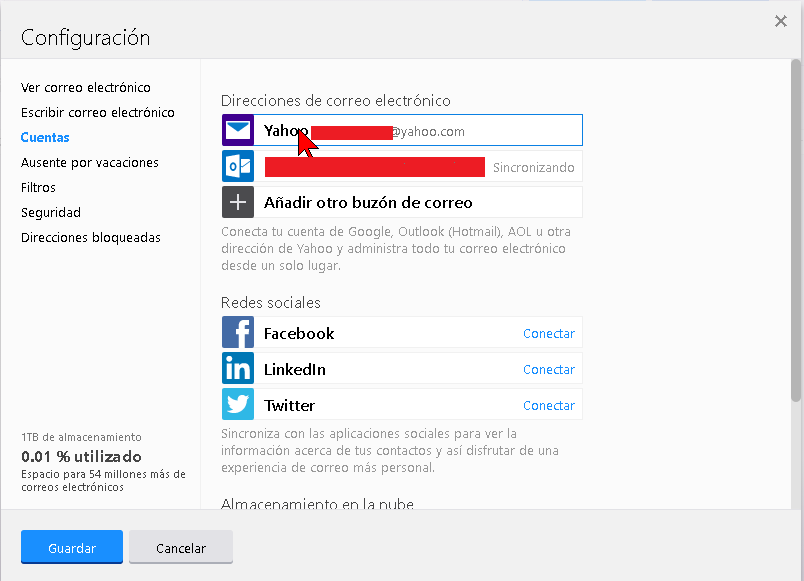The image size is (804, 581).
Task: Click Direcciones de correo electrónico heading
Action: click(x=336, y=101)
